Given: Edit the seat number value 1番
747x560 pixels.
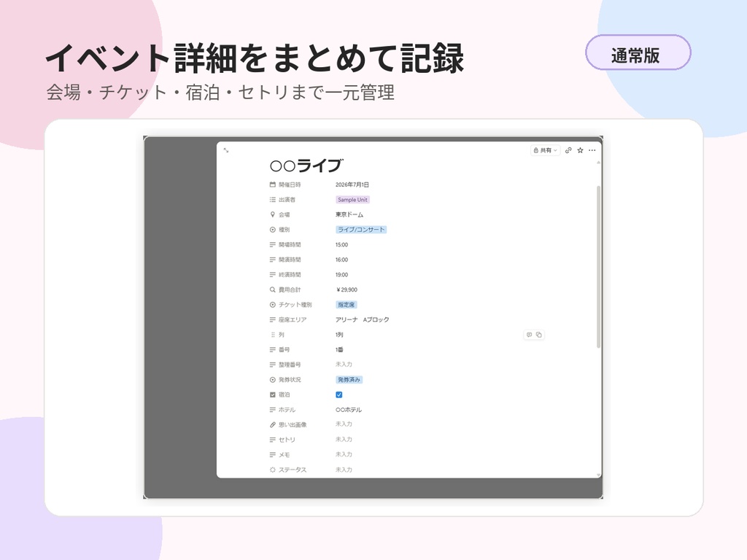Looking at the screenshot, I should 339,349.
